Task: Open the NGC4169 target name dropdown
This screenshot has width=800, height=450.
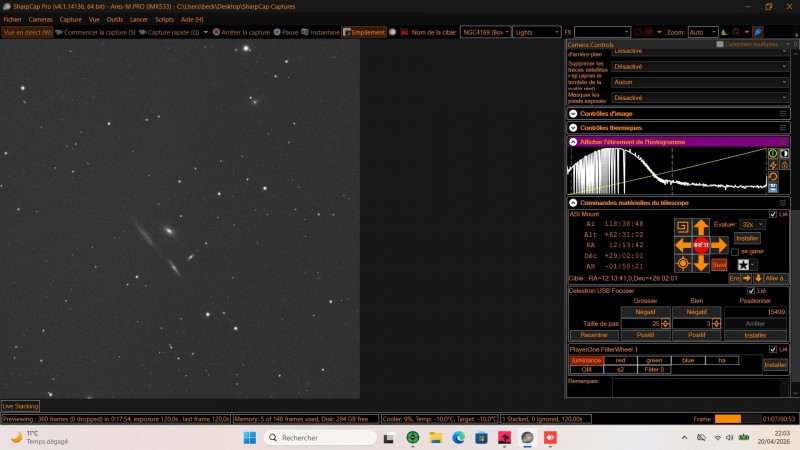Action: (485, 32)
